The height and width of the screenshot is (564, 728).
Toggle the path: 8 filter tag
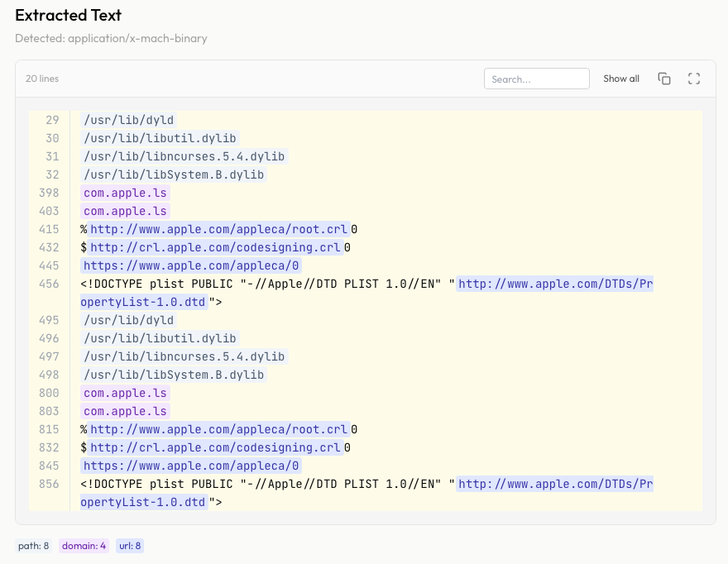[x=34, y=546]
